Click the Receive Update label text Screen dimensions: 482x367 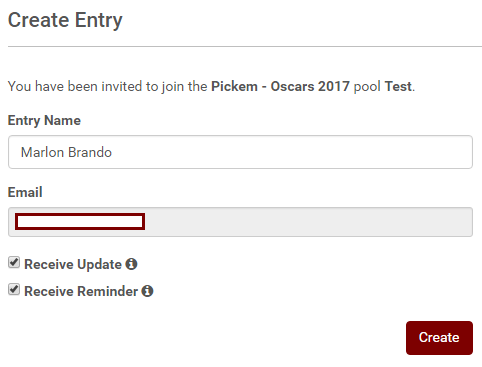[x=73, y=264]
